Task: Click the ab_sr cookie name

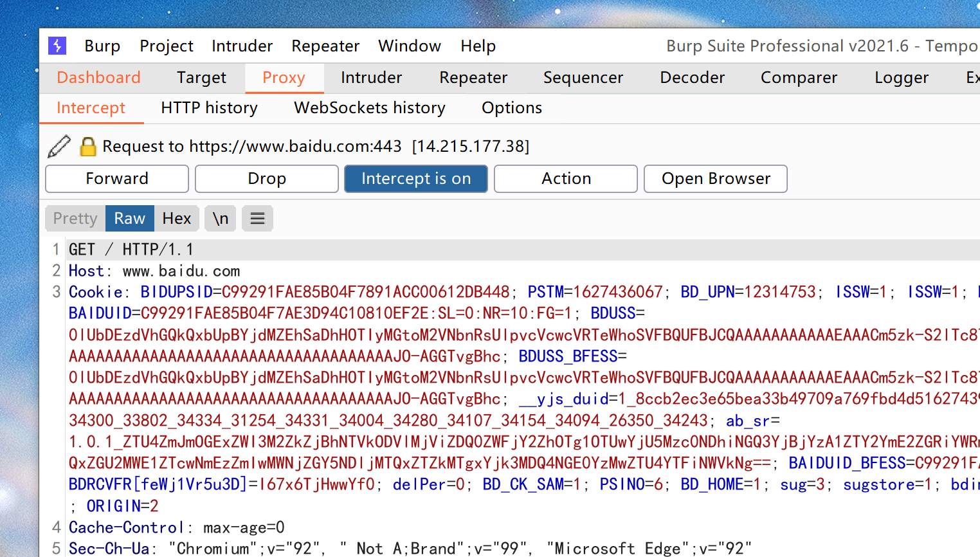Action: click(x=748, y=421)
